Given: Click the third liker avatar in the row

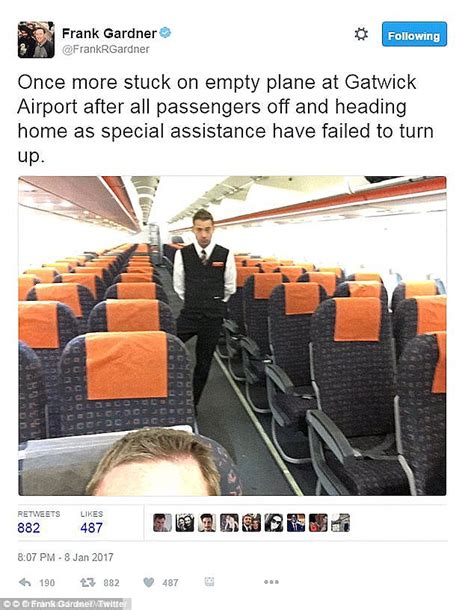Looking at the screenshot, I should 207,522.
